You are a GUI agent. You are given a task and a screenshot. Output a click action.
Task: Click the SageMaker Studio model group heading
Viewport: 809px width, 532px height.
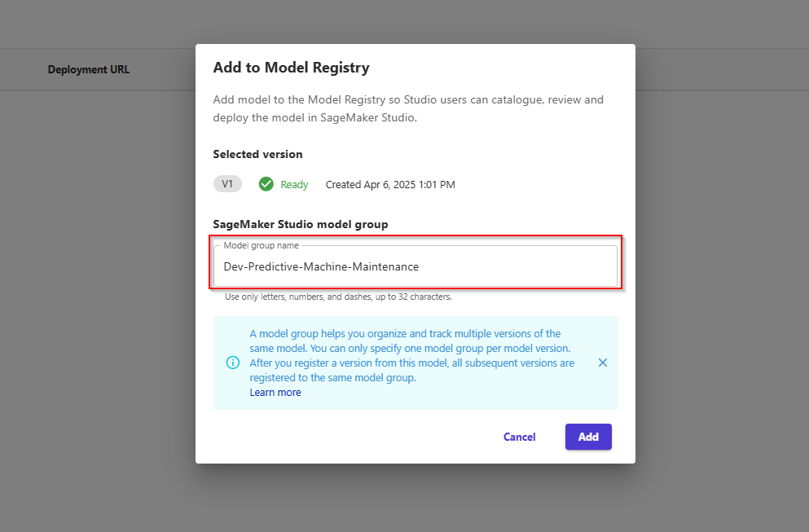[x=301, y=225]
